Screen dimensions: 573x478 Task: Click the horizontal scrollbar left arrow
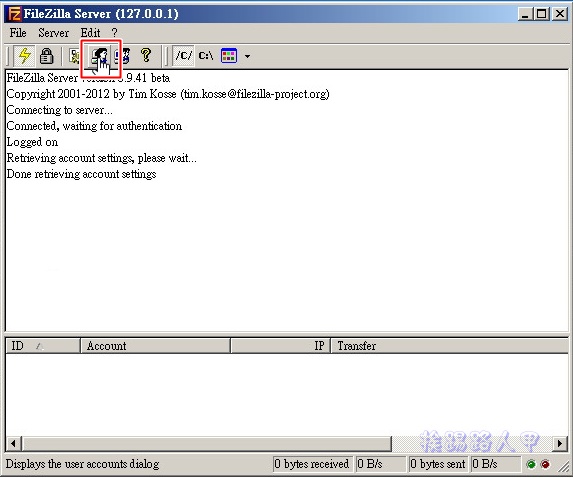click(14, 444)
